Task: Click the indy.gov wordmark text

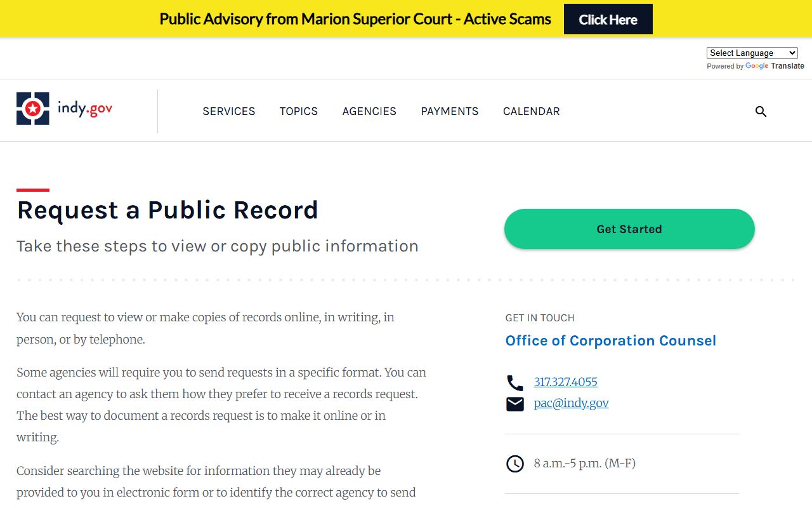Action: (x=85, y=109)
